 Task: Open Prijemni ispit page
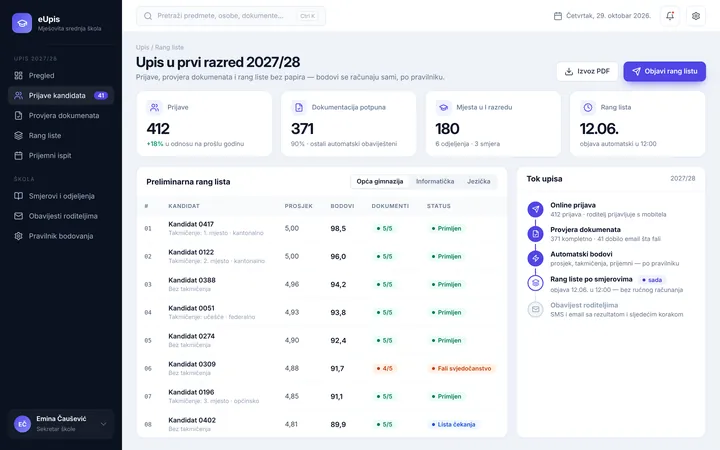coord(61,156)
